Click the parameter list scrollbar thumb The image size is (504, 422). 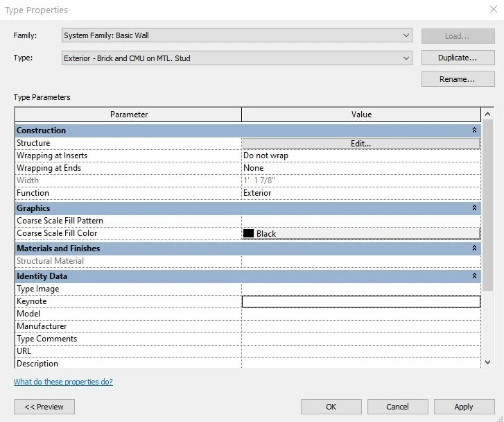(x=487, y=205)
